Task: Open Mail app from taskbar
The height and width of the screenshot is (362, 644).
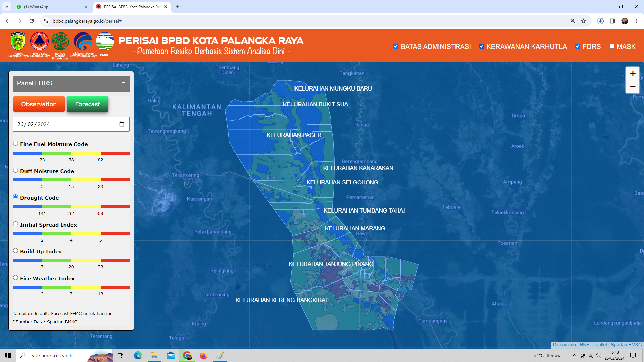Action: click(x=171, y=355)
